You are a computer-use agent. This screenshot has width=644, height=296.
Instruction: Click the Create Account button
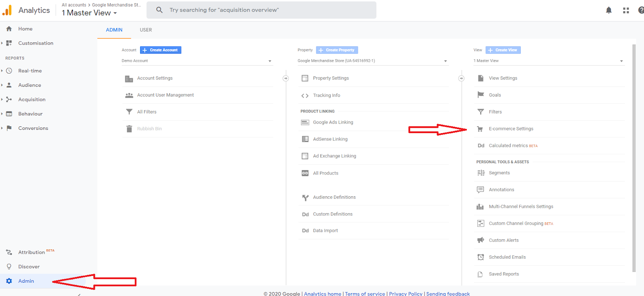click(161, 50)
